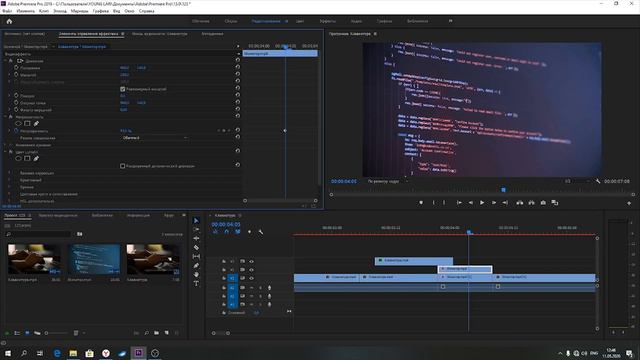
Task: Open the File menu (Файл)
Action: point(7,11)
